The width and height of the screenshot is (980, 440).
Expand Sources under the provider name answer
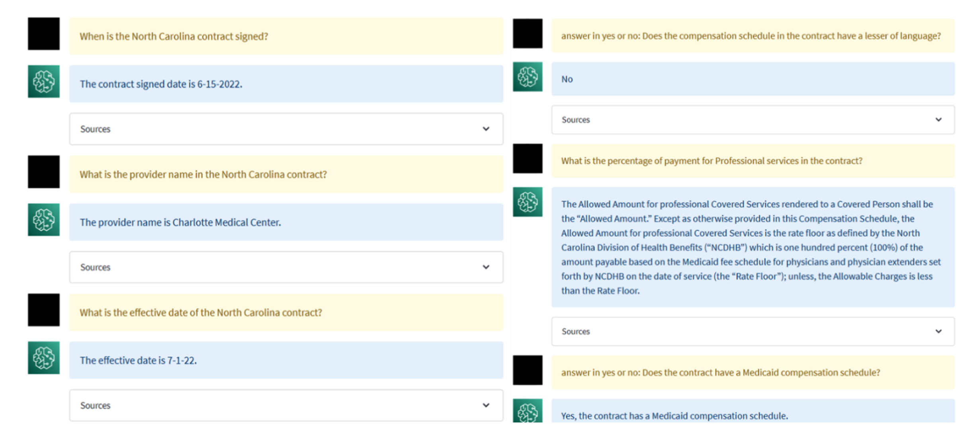(286, 267)
